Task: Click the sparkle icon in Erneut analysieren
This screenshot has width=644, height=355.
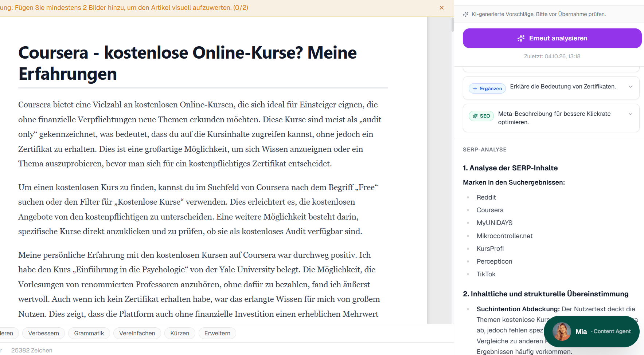Action: (521, 38)
